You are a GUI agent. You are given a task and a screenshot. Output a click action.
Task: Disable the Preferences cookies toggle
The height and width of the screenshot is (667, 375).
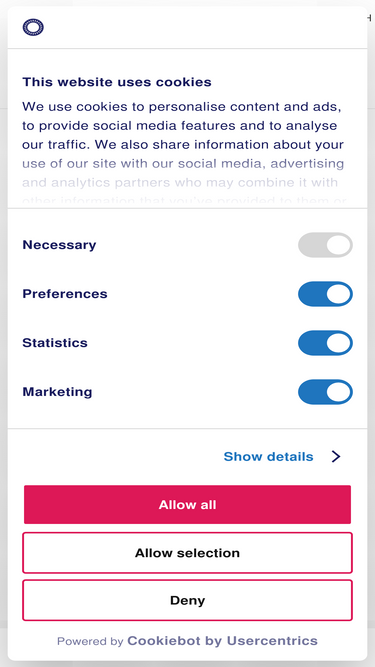(x=325, y=294)
